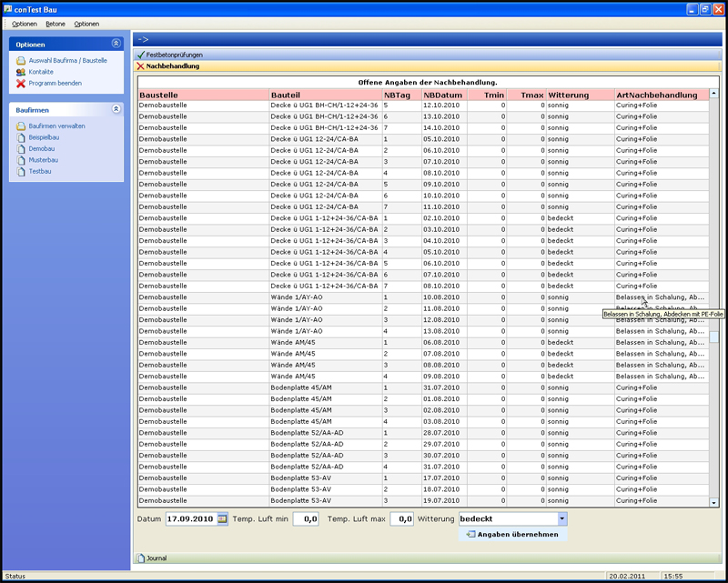Select the Testbau company link

40,171
